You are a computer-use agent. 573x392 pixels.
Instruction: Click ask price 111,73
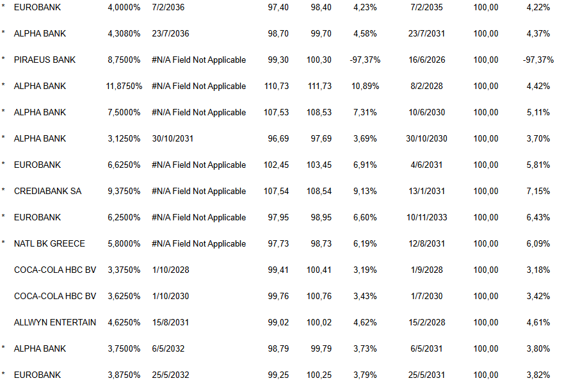click(x=319, y=86)
